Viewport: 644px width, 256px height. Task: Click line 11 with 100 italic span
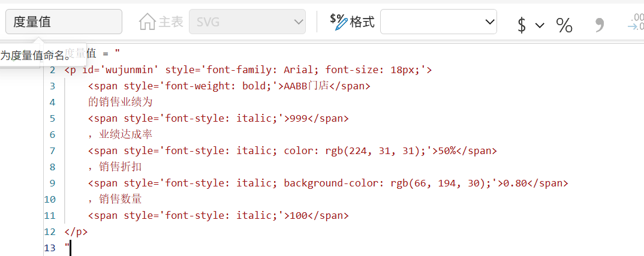[x=218, y=216]
